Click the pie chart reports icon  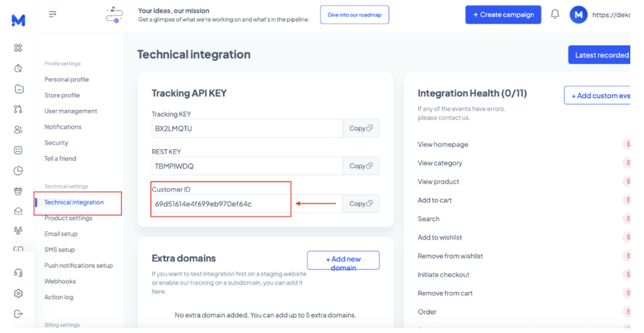coord(18,171)
